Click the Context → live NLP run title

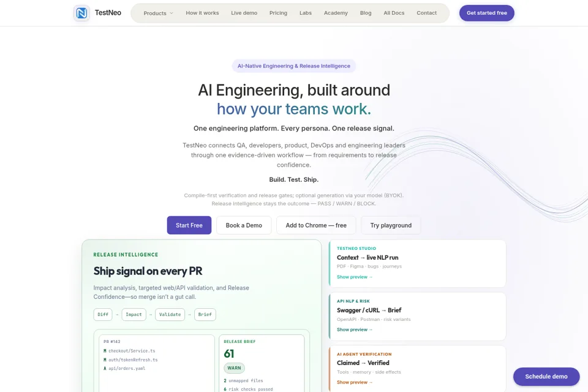367,258
